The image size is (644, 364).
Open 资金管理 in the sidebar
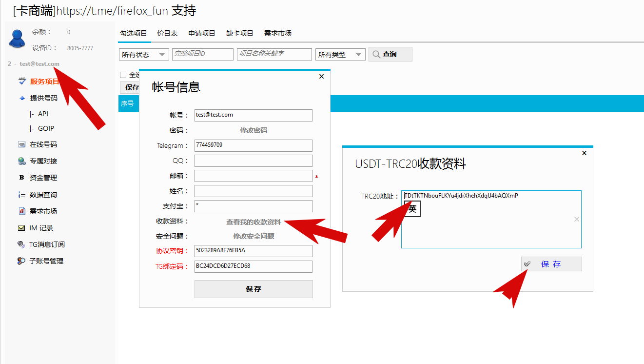(43, 178)
